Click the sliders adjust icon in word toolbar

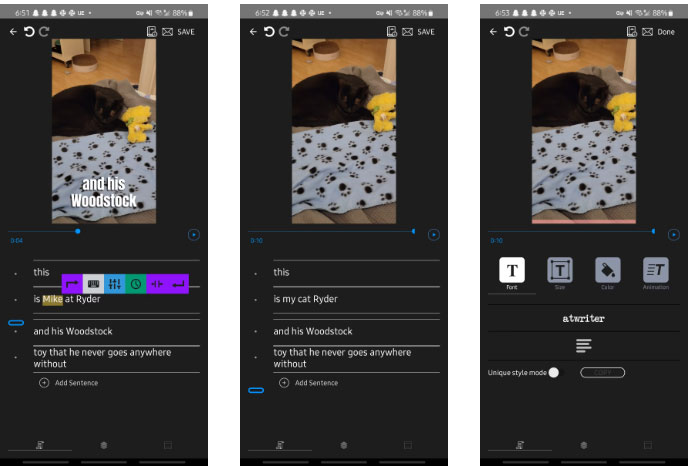114,284
